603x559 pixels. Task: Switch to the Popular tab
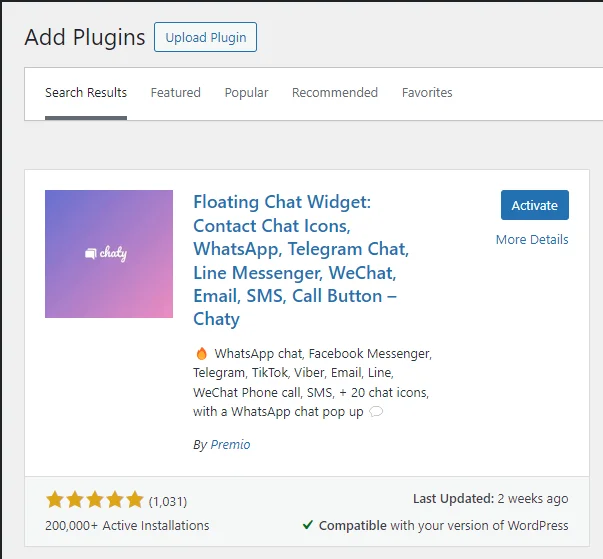[x=246, y=93]
